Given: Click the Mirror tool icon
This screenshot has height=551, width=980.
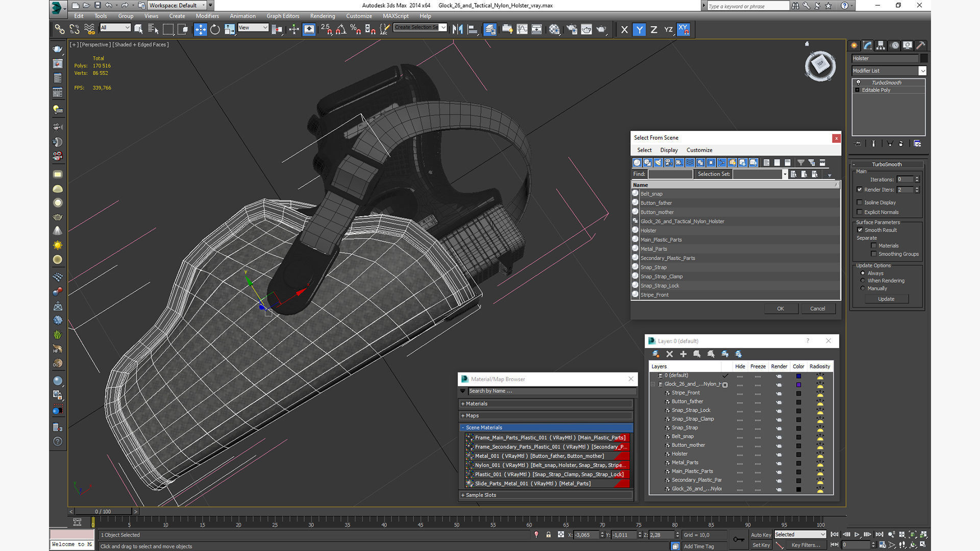Looking at the screenshot, I should point(457,30).
